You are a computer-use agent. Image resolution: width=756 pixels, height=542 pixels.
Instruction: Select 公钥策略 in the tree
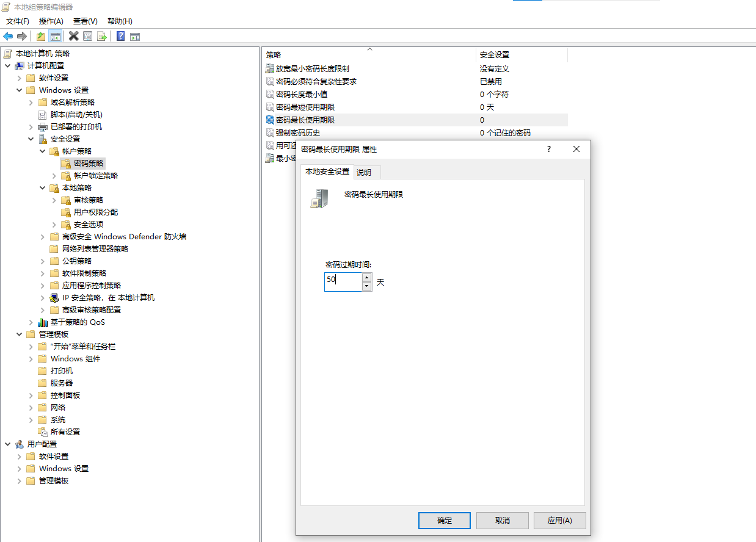coord(77,261)
